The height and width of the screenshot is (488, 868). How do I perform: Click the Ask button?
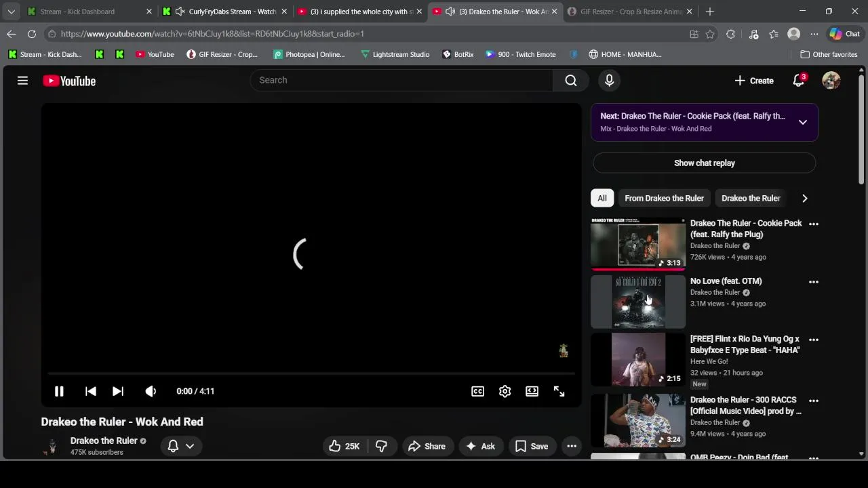(481, 446)
